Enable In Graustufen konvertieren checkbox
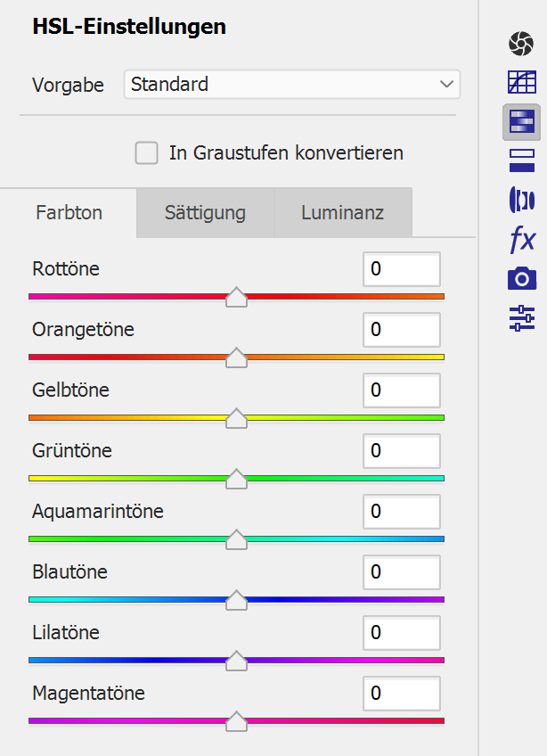 tap(146, 153)
